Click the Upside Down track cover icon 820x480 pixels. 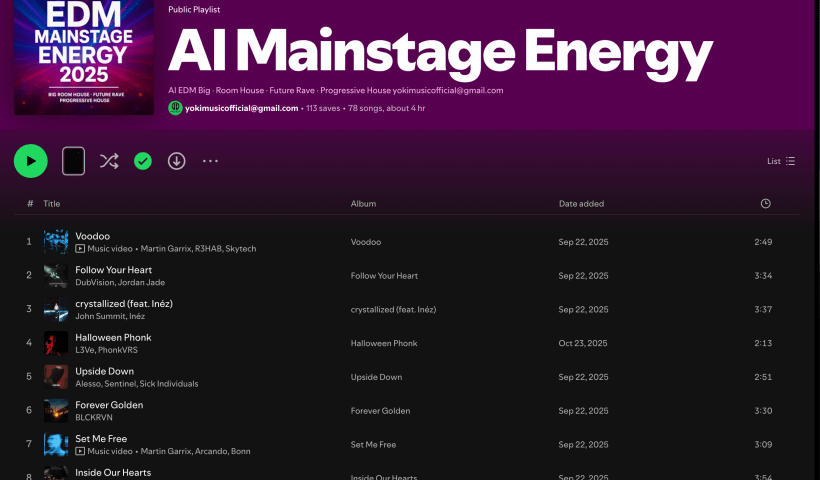56,377
